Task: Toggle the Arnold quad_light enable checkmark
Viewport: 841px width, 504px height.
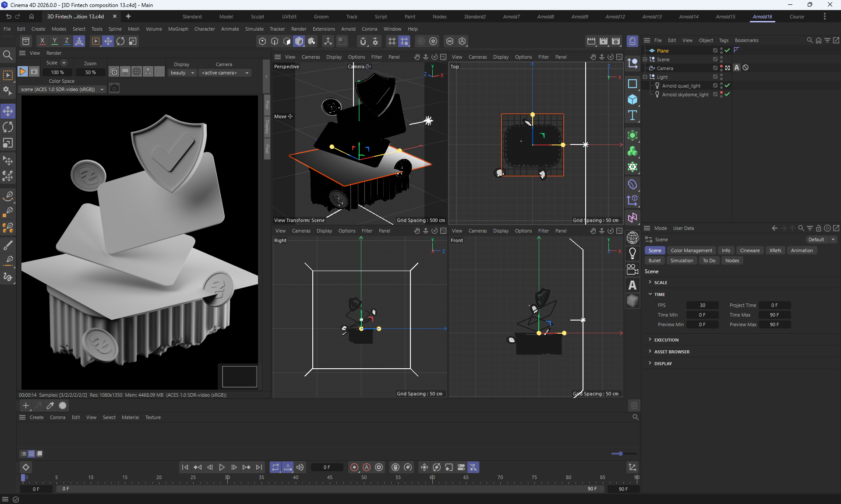Action: [727, 85]
